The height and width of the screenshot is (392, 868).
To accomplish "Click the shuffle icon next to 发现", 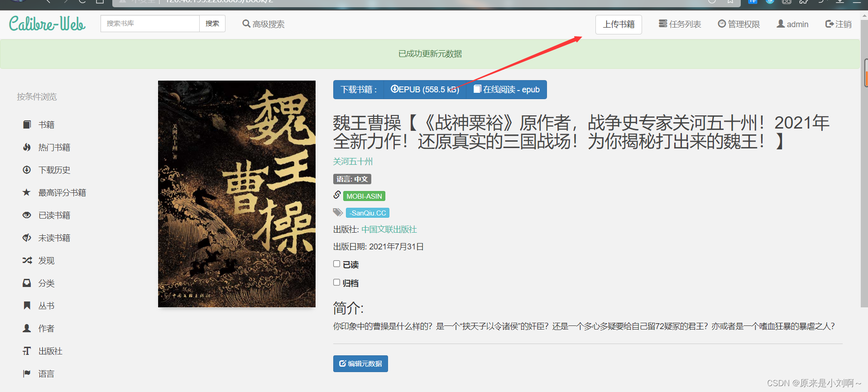I will (x=27, y=260).
